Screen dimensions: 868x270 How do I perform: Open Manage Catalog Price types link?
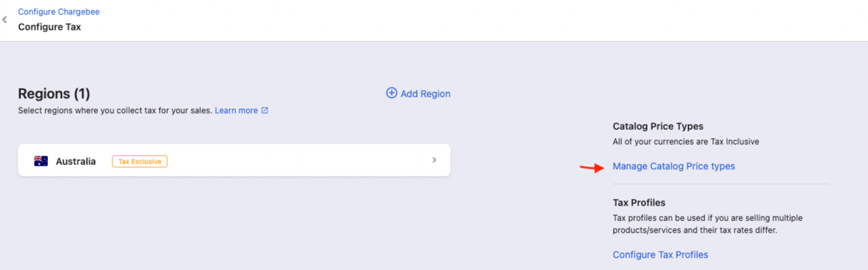tap(674, 166)
